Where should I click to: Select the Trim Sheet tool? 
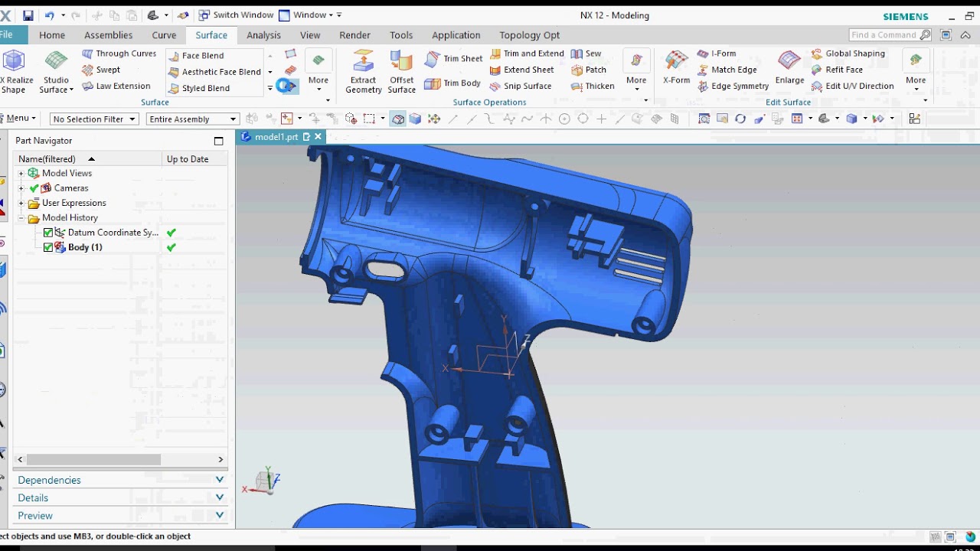pyautogui.click(x=454, y=59)
